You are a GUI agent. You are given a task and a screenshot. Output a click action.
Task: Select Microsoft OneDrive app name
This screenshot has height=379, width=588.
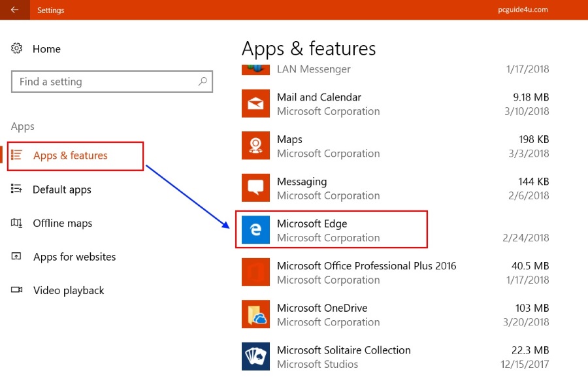pyautogui.click(x=322, y=308)
